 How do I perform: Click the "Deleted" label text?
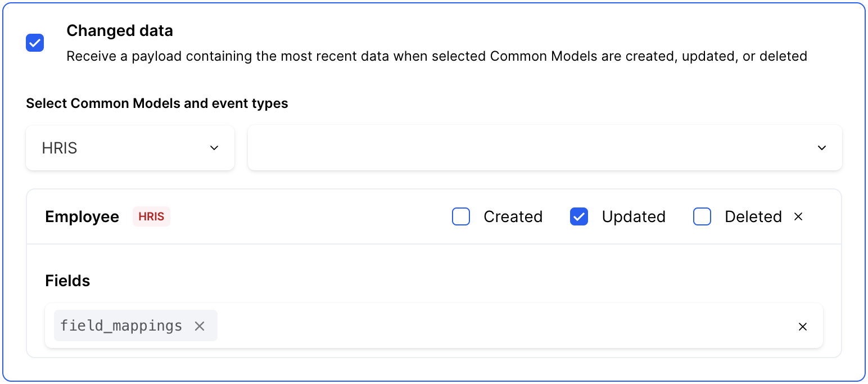pos(753,216)
